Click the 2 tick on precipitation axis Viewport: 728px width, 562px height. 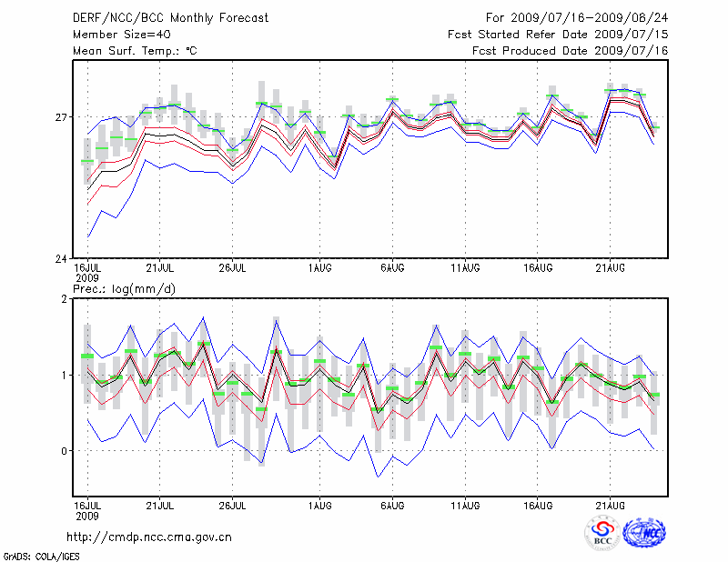pos(65,298)
